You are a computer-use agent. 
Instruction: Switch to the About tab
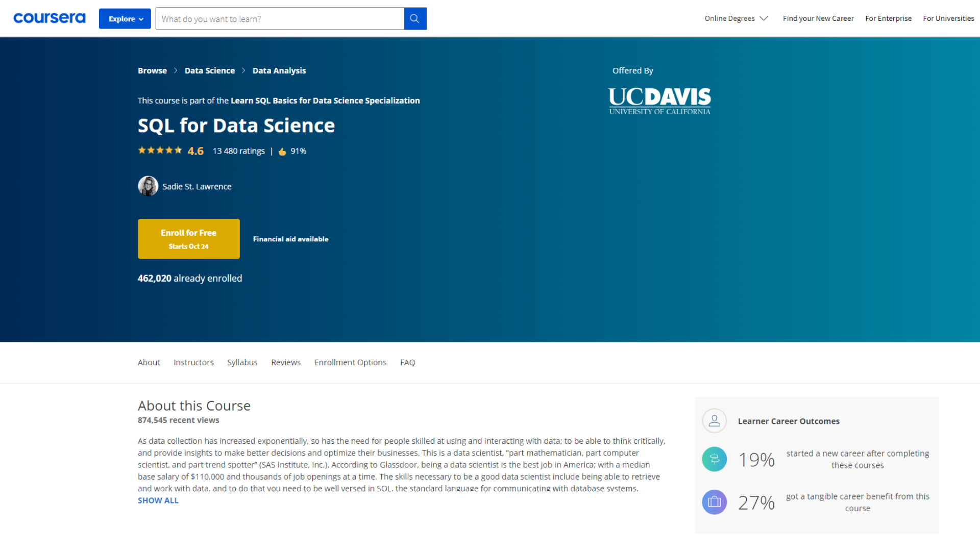coord(149,362)
